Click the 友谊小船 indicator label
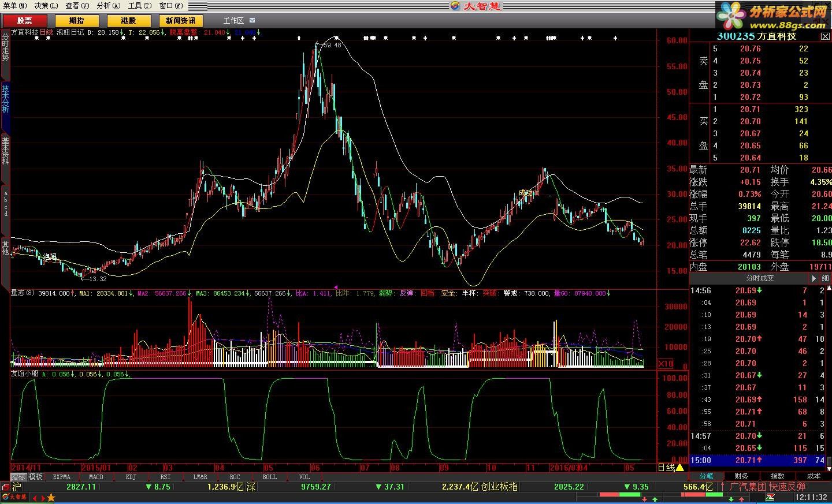Image resolution: width=832 pixels, height=504 pixels. [25, 374]
